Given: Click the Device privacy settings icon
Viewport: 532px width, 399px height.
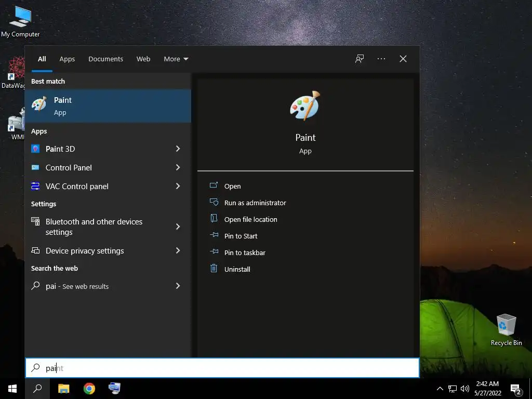Looking at the screenshot, I should click(35, 250).
